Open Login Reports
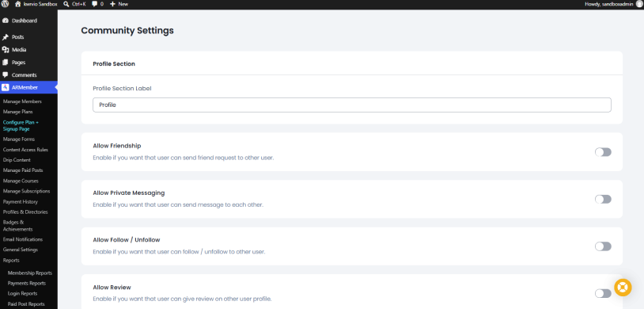This screenshot has width=644, height=309. click(23, 294)
